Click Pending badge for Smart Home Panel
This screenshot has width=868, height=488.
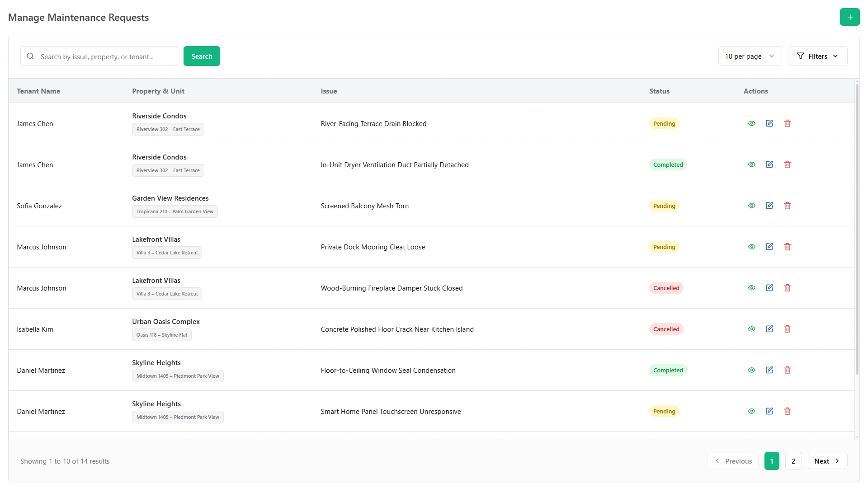(664, 411)
